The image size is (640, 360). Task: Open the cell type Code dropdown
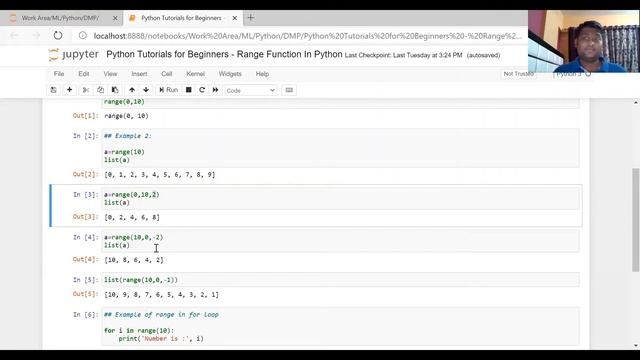coord(251,90)
